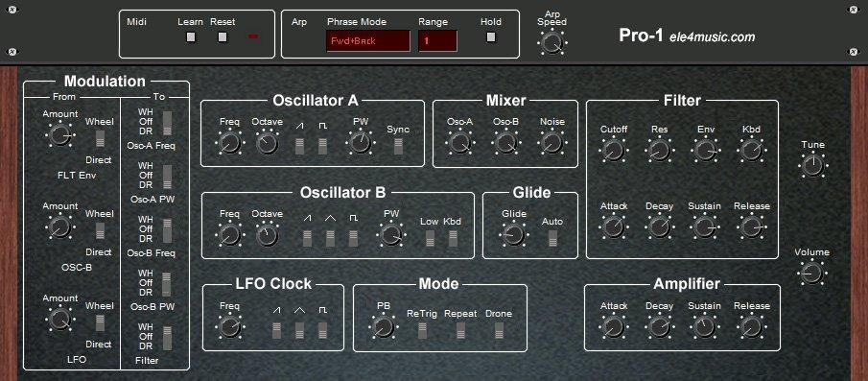Toggle the LFO triangle wave switch

pyautogui.click(x=299, y=330)
